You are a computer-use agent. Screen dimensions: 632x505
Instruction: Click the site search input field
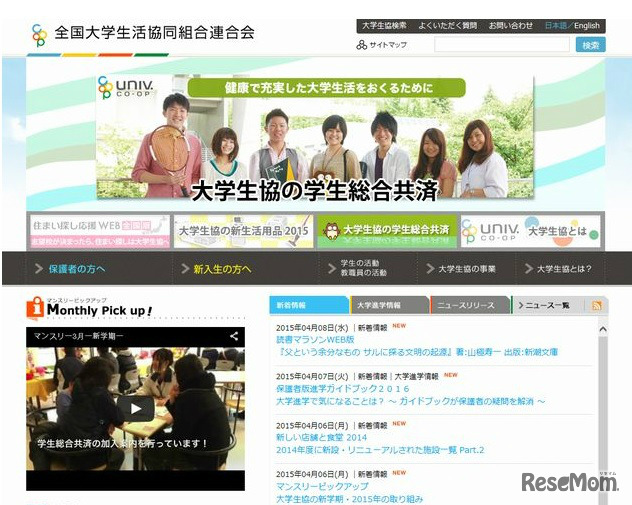click(x=502, y=45)
